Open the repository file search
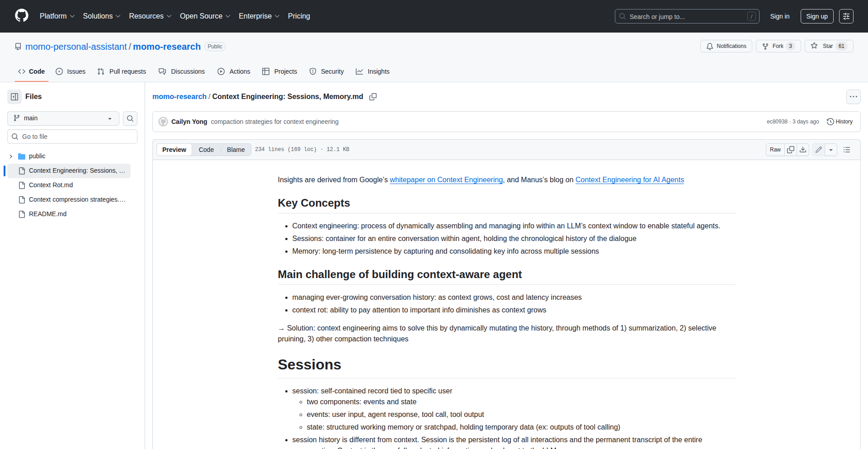Screen dimensions: 868x449 tap(130, 118)
